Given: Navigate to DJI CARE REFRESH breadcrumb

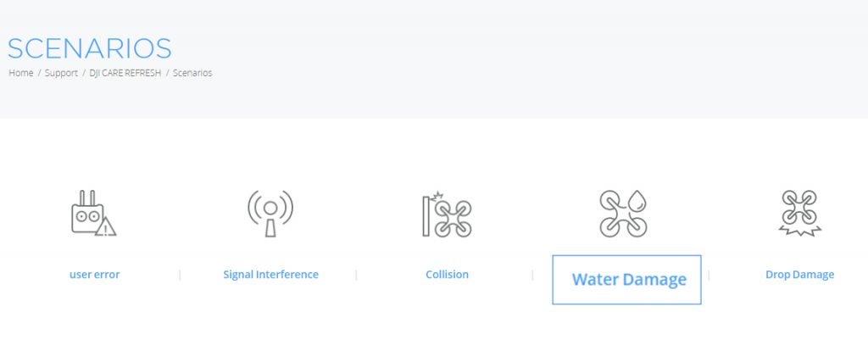Looking at the screenshot, I should click(x=125, y=73).
